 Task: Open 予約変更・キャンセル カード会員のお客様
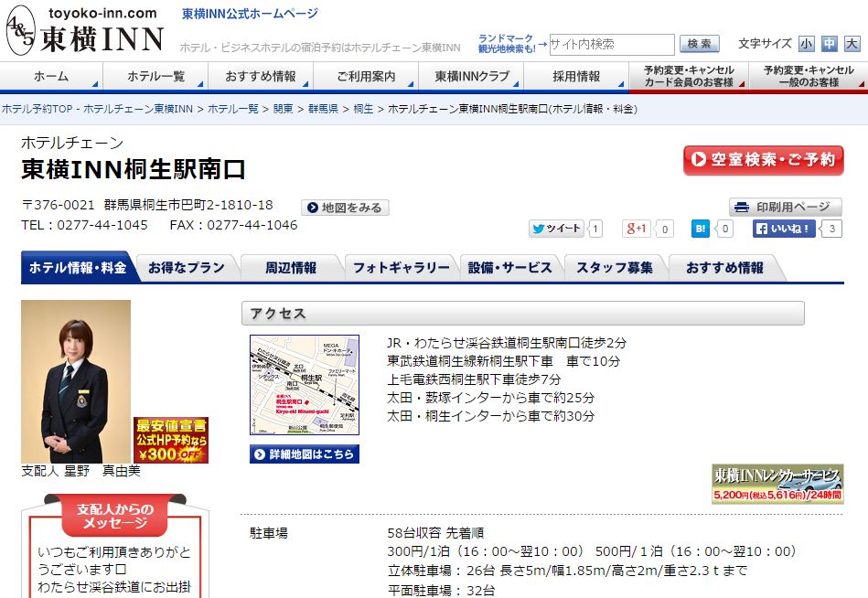(689, 76)
